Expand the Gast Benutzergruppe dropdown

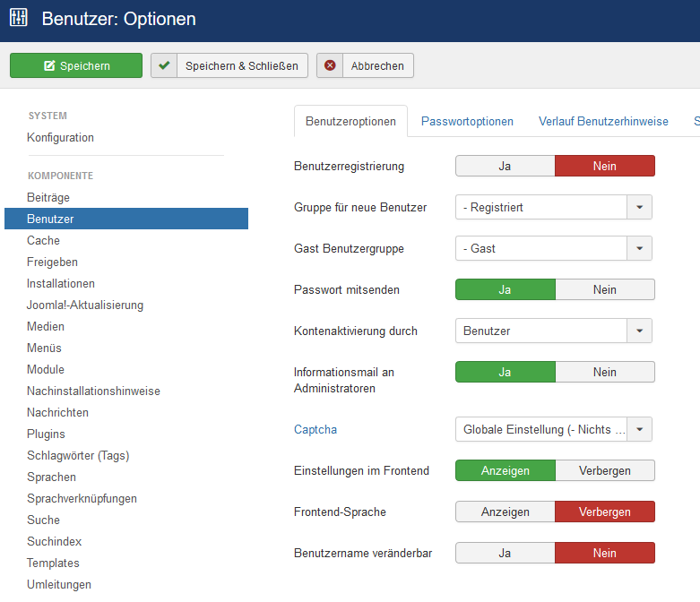coord(639,248)
